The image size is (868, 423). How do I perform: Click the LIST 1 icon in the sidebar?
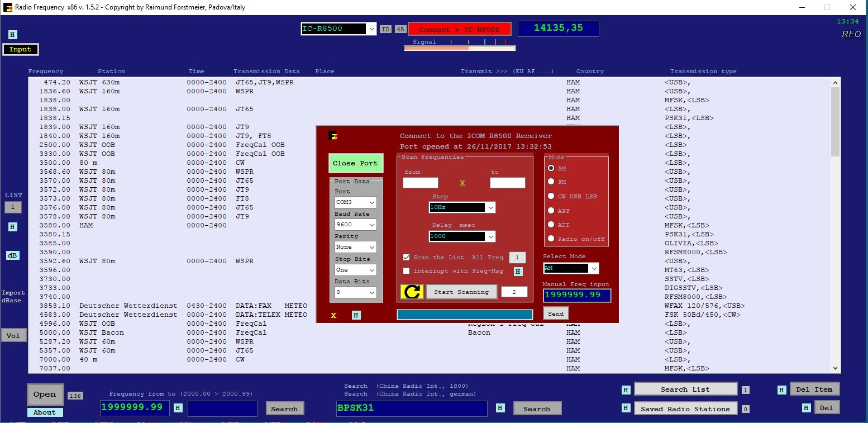[13, 207]
